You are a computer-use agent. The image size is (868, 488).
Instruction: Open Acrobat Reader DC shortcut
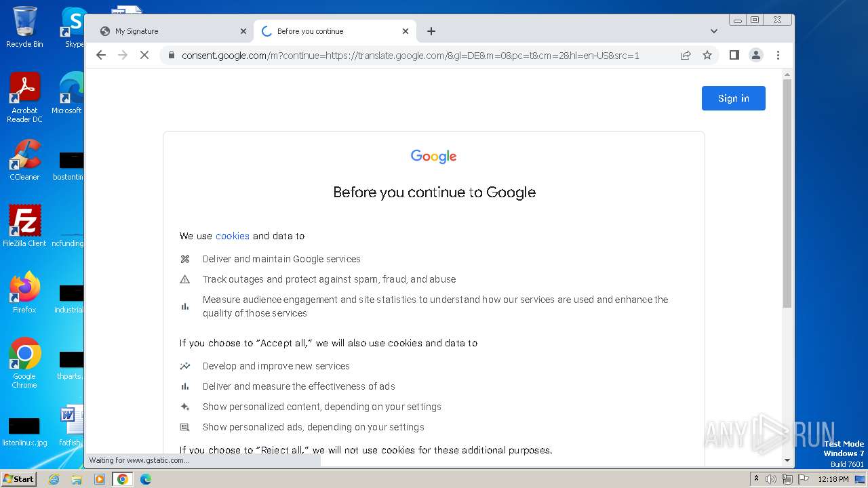coord(24,98)
